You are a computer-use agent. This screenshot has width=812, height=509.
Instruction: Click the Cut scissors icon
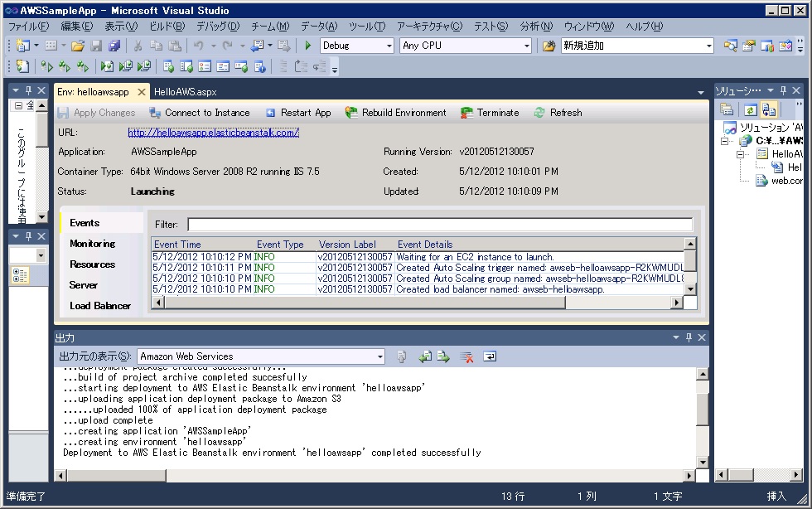click(138, 46)
